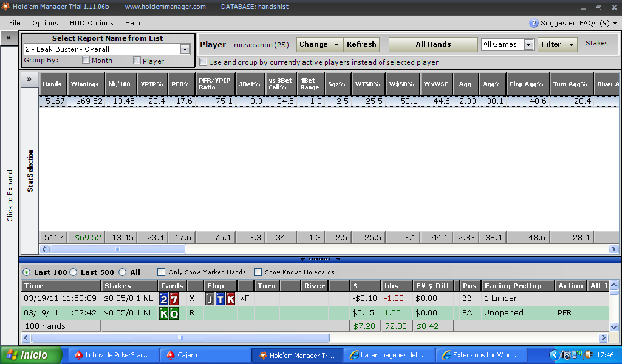The height and width of the screenshot is (364, 622).
Task: Open the report name dropdown list
Action: [185, 49]
